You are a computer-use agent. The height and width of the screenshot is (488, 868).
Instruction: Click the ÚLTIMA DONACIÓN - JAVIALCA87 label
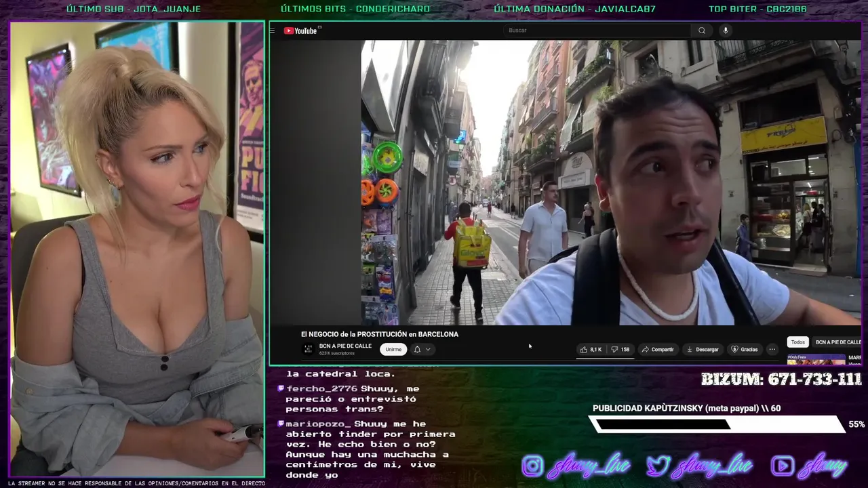click(574, 9)
